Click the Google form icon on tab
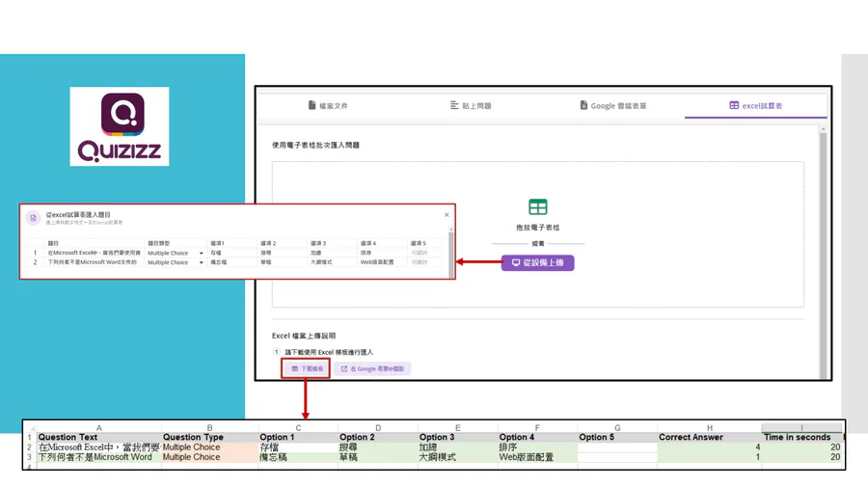The image size is (868, 488). 583,105
